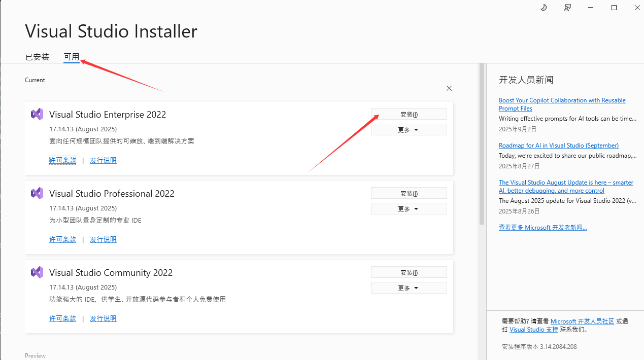Click the 17.14.13 version text under Enterprise
This screenshot has height=360, width=644.
[x=83, y=129]
